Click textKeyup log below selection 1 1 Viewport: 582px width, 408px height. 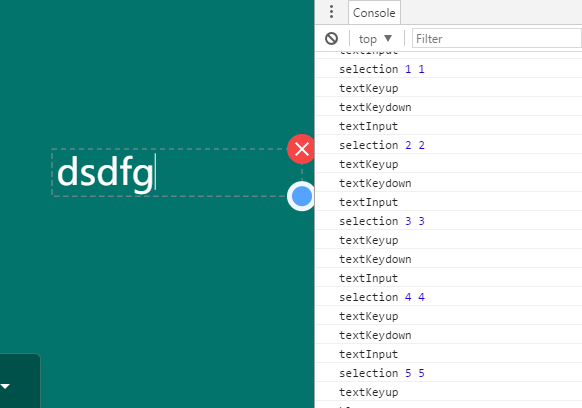click(448, 88)
